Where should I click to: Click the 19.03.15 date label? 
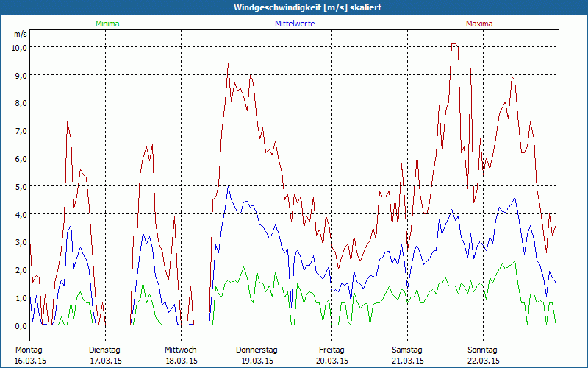[x=256, y=361]
